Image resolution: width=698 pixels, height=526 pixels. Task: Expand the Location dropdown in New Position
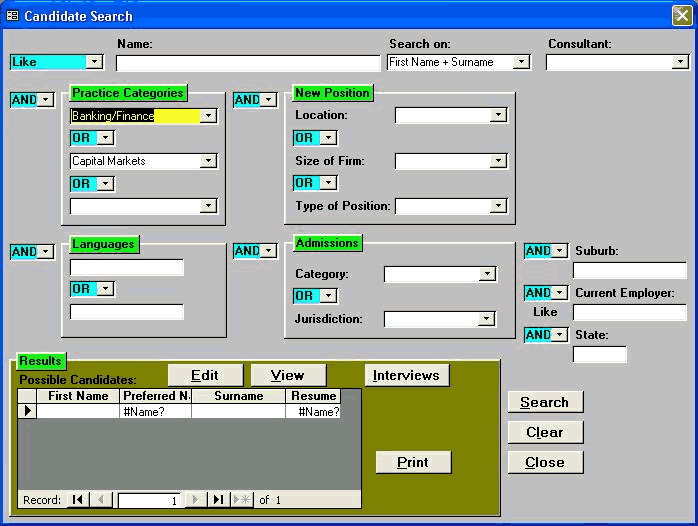498,116
